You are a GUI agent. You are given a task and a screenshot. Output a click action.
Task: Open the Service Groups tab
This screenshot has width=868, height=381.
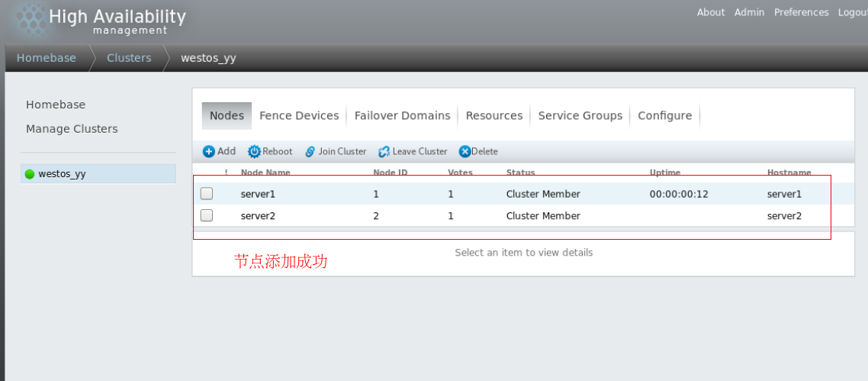point(580,115)
